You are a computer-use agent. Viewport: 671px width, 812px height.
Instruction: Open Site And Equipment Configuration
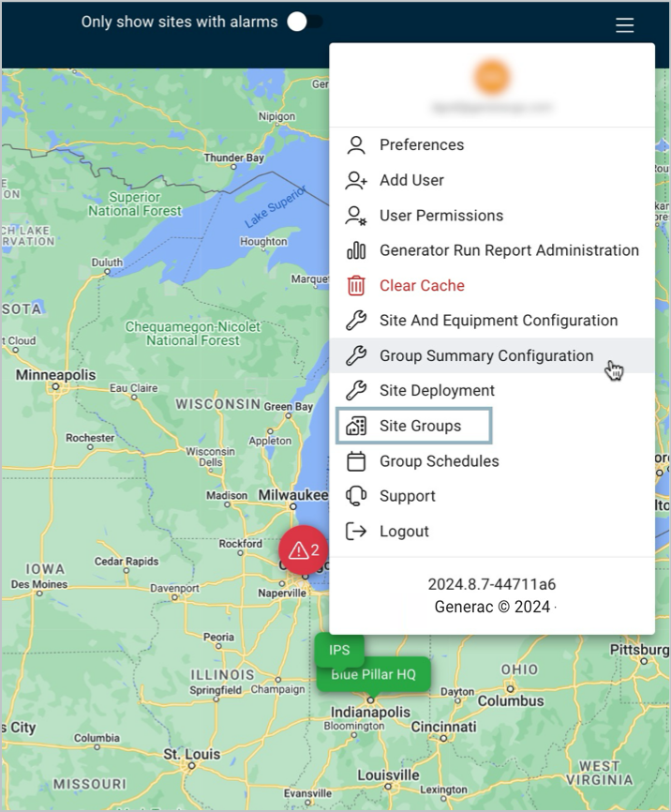(x=498, y=321)
